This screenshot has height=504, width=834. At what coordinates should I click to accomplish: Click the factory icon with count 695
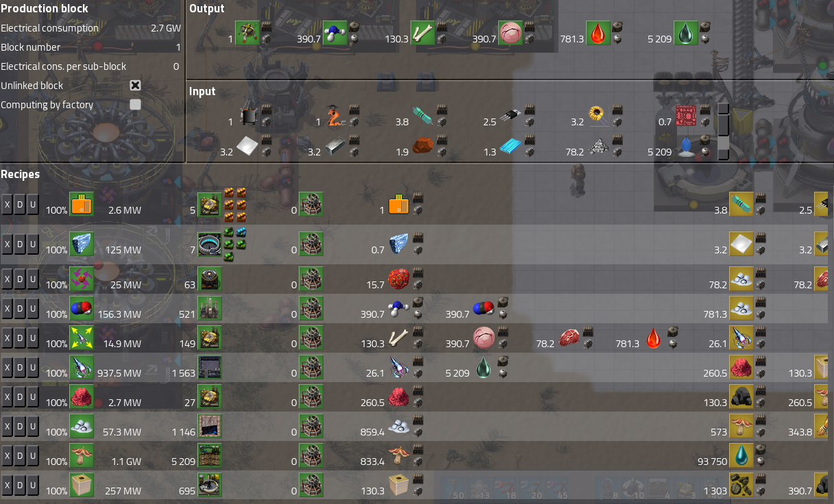210,485
